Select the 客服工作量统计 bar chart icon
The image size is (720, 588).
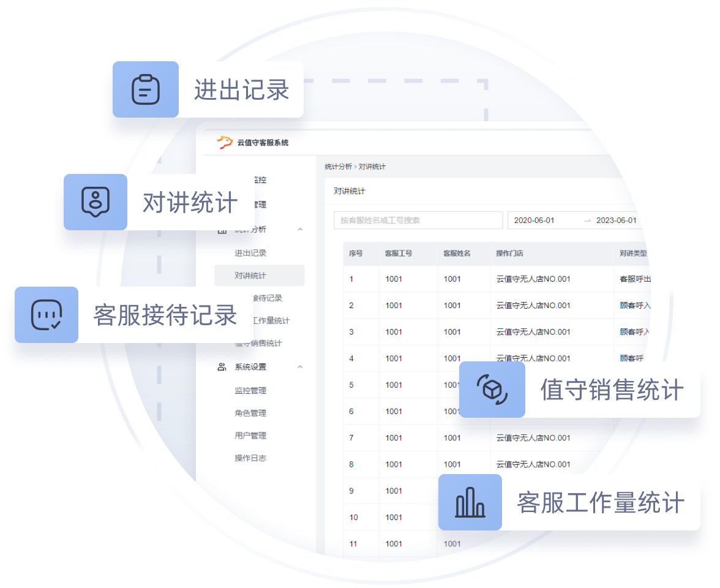click(x=470, y=502)
